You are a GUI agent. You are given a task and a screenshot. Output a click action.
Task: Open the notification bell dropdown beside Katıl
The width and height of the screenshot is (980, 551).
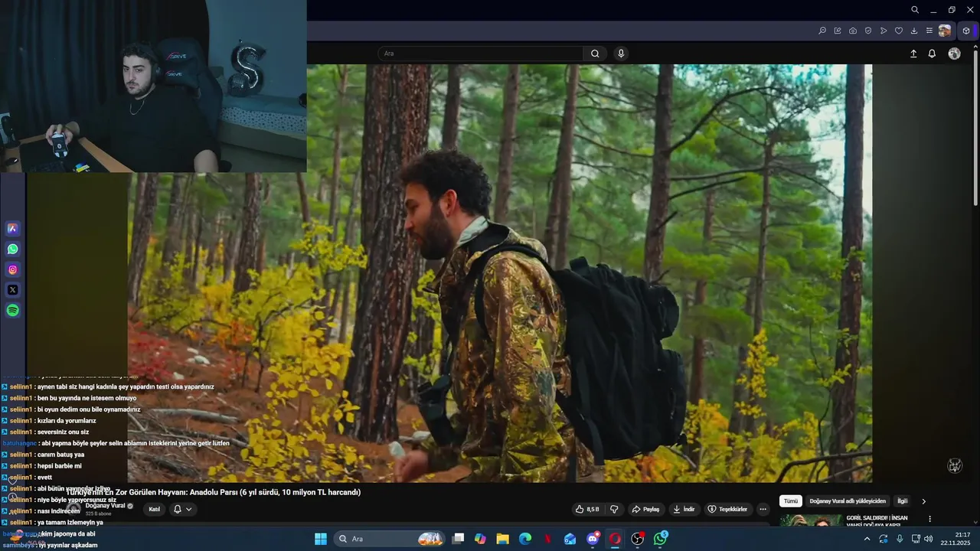[183, 509]
